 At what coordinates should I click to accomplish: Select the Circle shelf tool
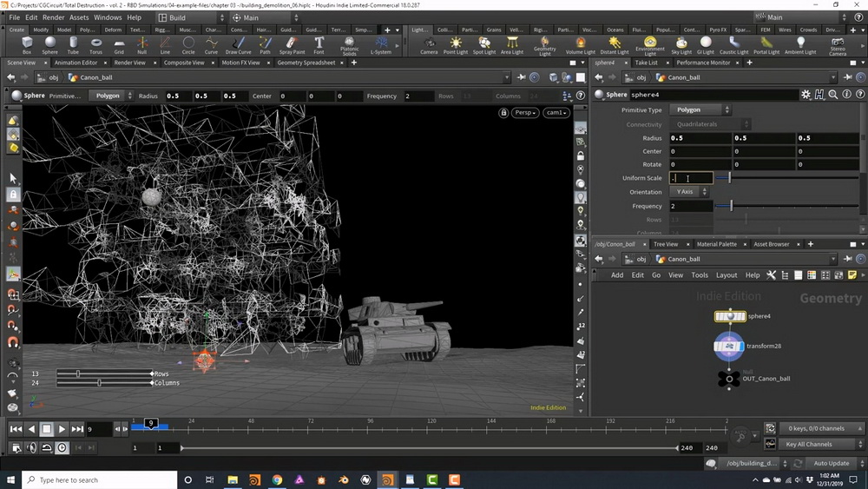click(188, 45)
